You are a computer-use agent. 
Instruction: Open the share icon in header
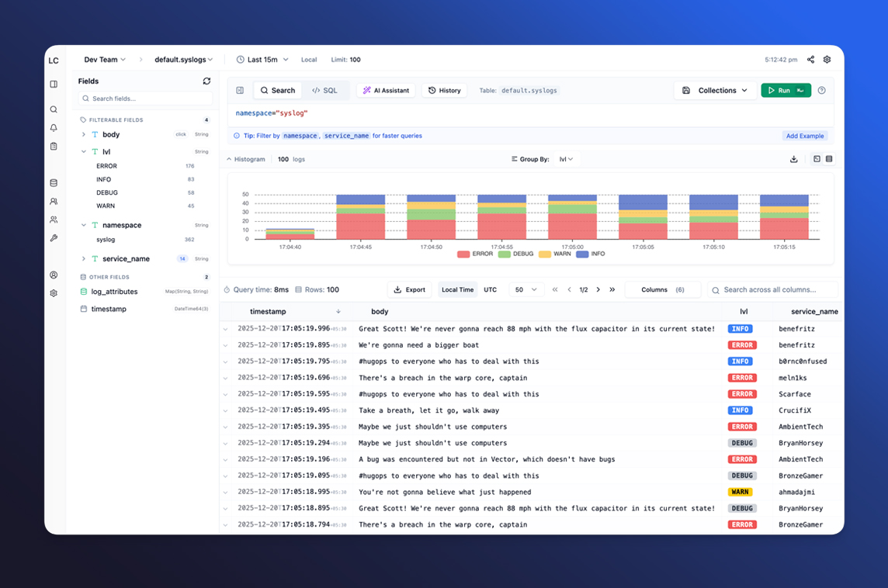pos(810,60)
